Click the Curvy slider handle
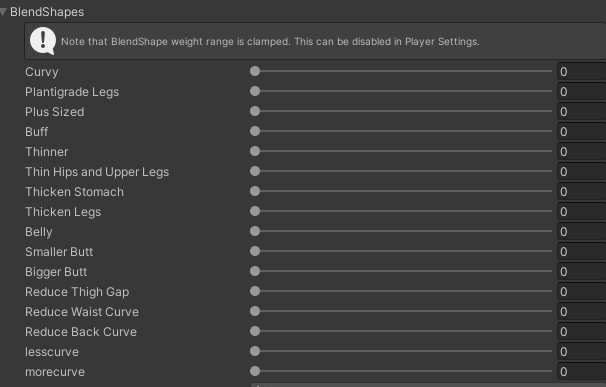The width and height of the screenshot is (606, 387). pyautogui.click(x=255, y=71)
